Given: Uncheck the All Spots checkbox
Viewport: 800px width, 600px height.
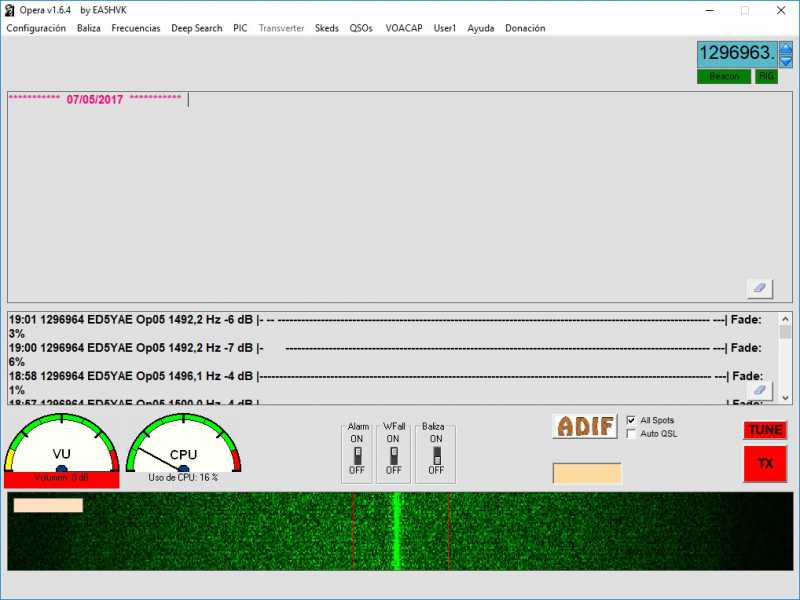Looking at the screenshot, I should pyautogui.click(x=631, y=420).
